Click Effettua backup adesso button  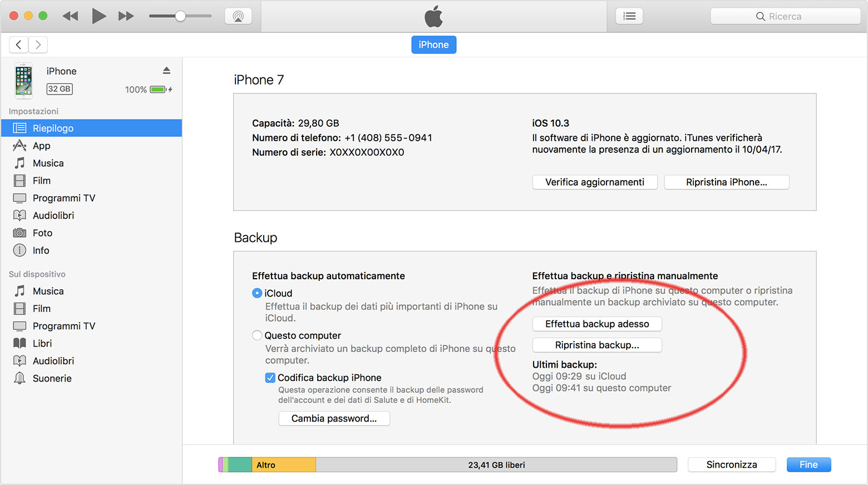coord(597,324)
